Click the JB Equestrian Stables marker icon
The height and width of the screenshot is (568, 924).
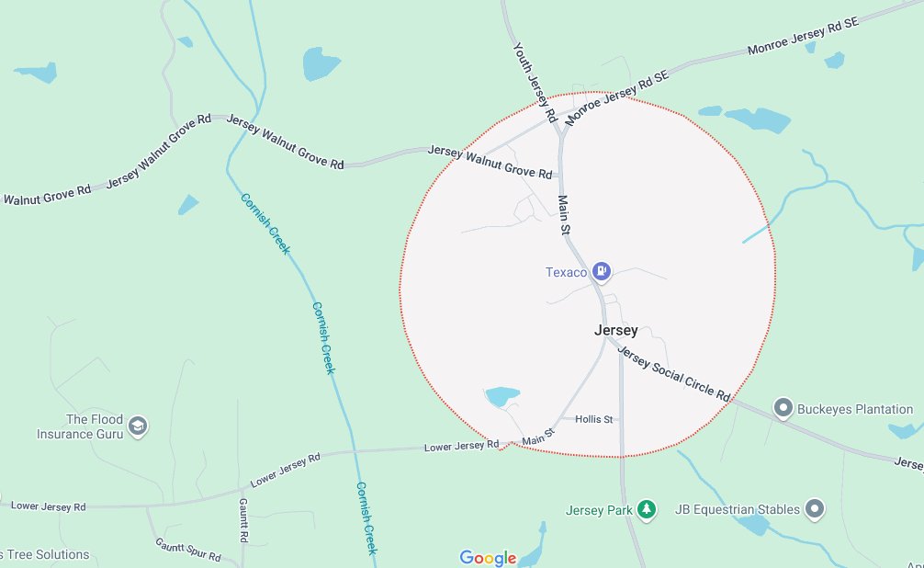pyautogui.click(x=815, y=509)
